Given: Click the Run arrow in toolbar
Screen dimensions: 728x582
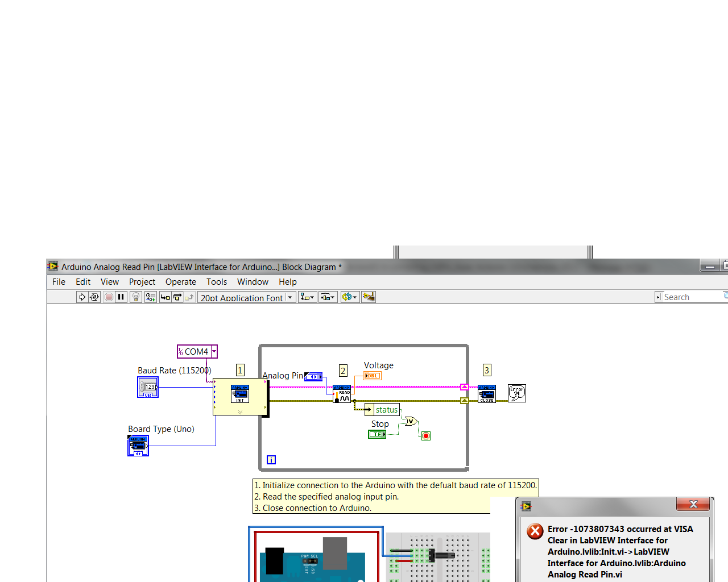Looking at the screenshot, I should point(82,297).
